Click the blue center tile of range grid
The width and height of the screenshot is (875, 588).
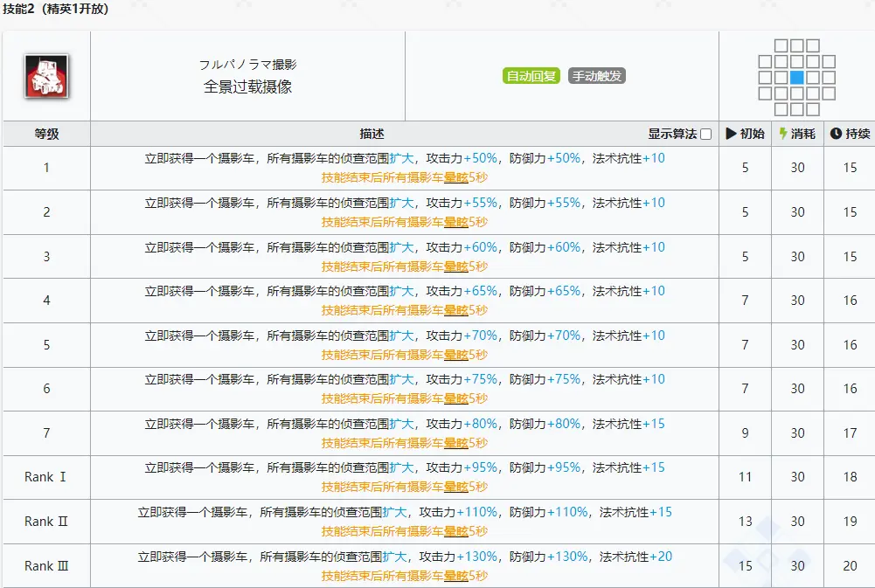click(797, 77)
